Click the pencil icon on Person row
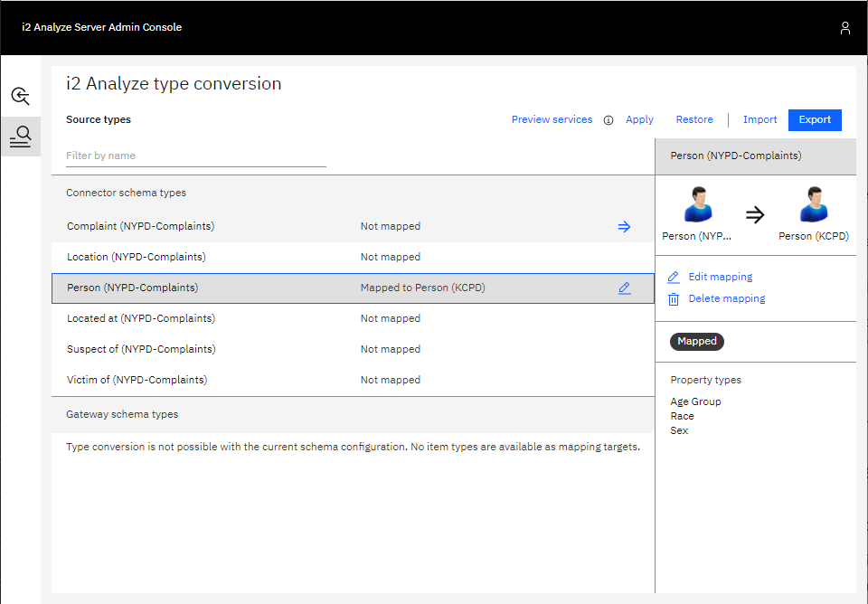 pos(624,288)
